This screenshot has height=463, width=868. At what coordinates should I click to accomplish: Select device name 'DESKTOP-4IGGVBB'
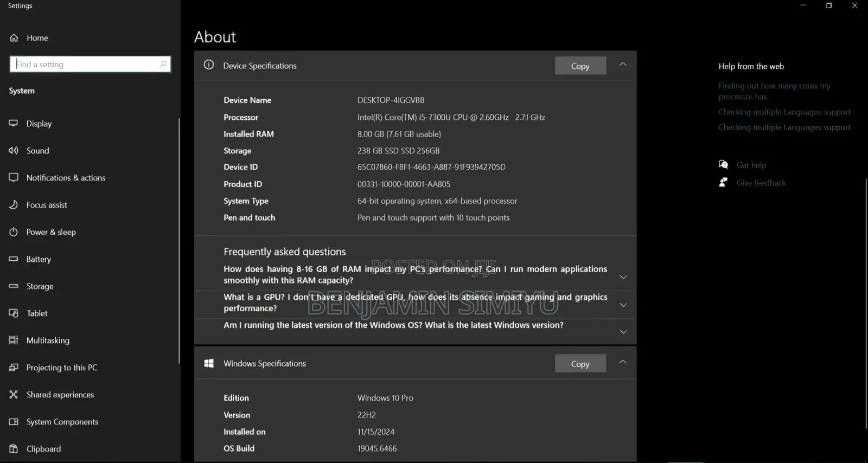pos(391,100)
